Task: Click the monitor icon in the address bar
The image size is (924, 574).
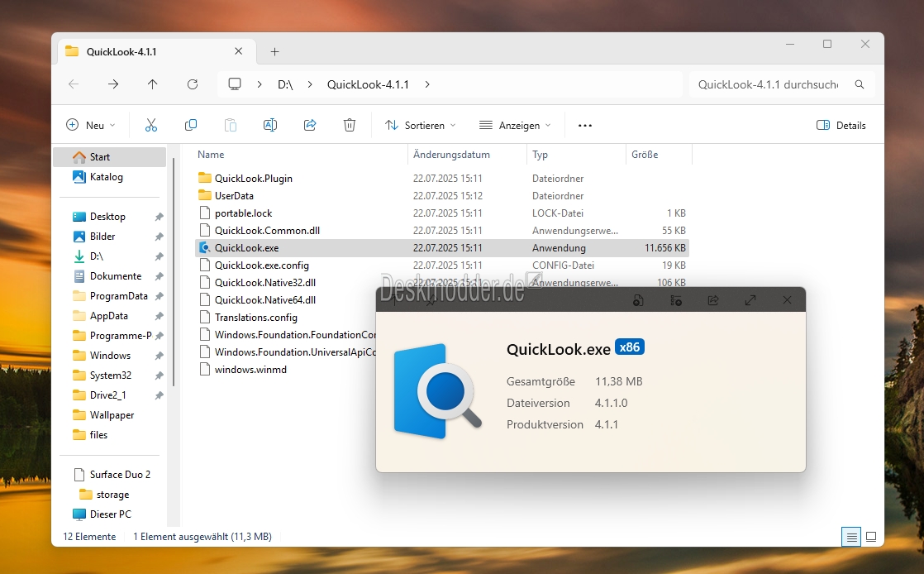Action: tap(235, 84)
